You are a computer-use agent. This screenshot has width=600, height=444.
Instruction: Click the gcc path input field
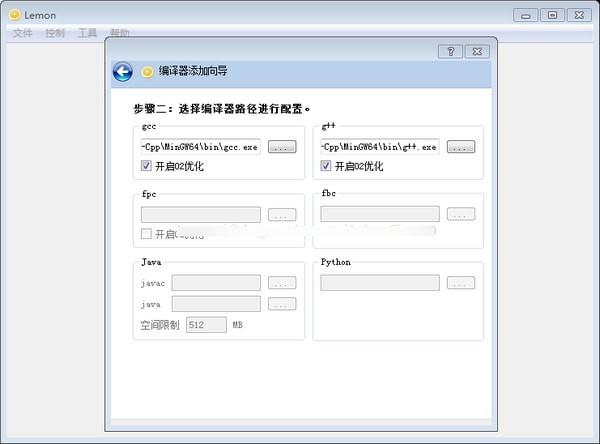coord(201,147)
